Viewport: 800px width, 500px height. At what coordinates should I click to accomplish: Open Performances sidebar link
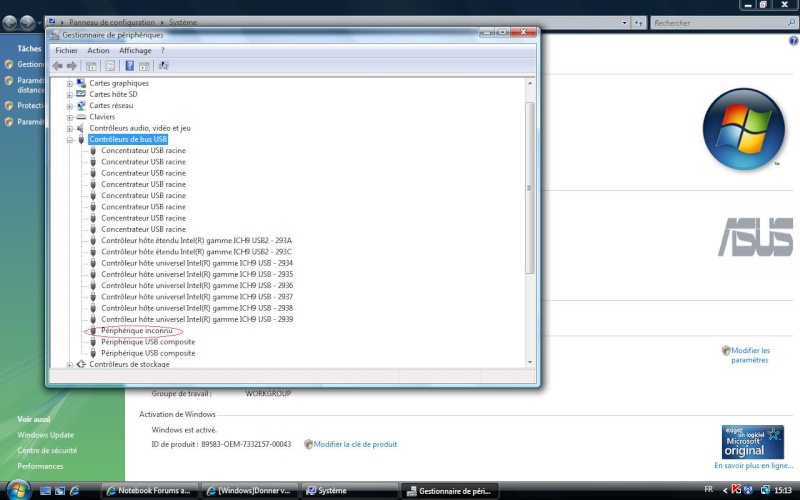point(40,466)
